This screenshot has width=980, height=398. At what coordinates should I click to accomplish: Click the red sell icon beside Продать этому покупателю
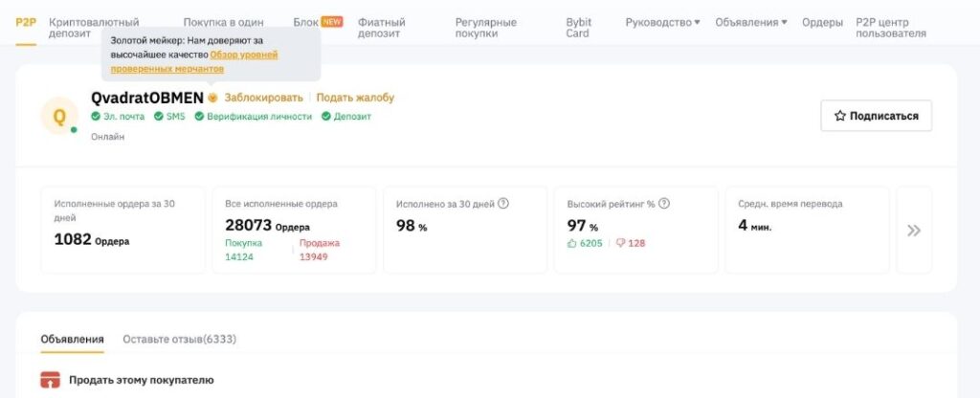click(50, 379)
